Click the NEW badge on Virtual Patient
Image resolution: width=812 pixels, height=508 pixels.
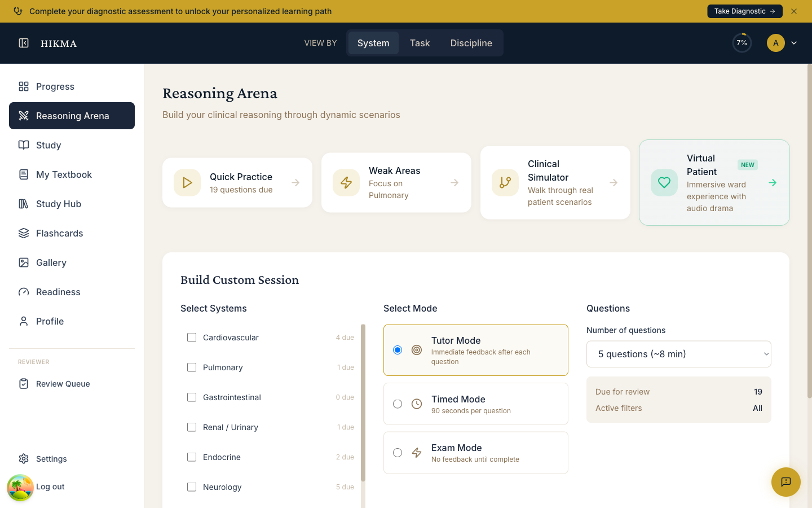coord(748,165)
